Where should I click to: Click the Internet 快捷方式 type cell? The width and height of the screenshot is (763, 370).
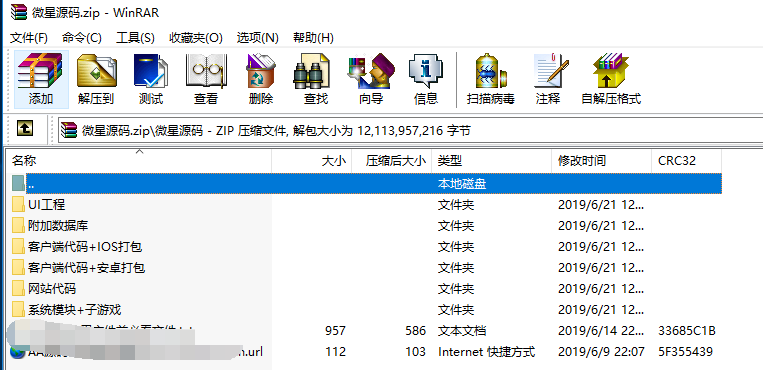pyautogui.click(x=487, y=352)
